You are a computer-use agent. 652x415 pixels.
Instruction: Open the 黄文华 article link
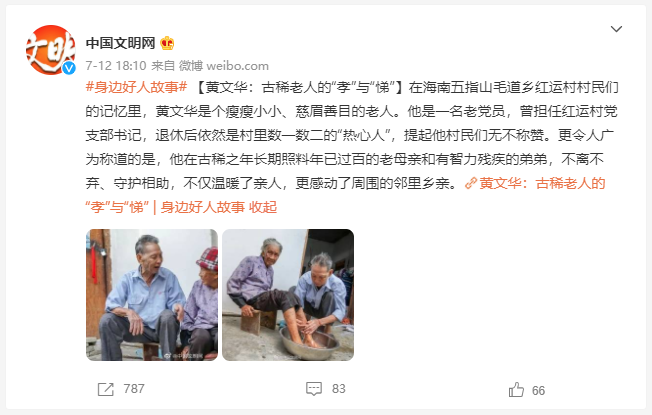pos(345,195)
